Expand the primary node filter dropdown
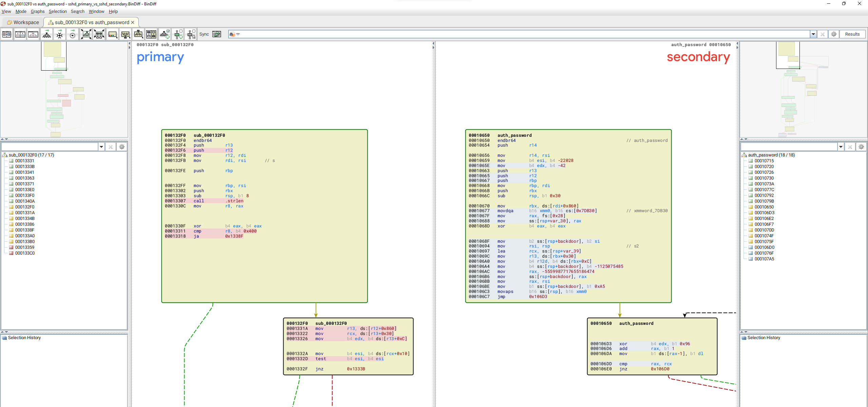Viewport: 868px width, 407px height. (101, 147)
